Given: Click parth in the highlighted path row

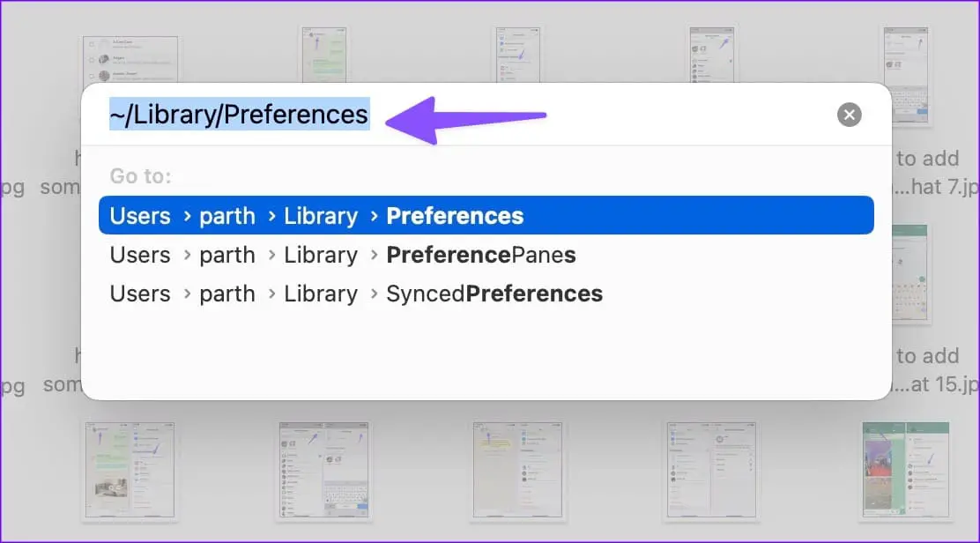Looking at the screenshot, I should point(226,216).
